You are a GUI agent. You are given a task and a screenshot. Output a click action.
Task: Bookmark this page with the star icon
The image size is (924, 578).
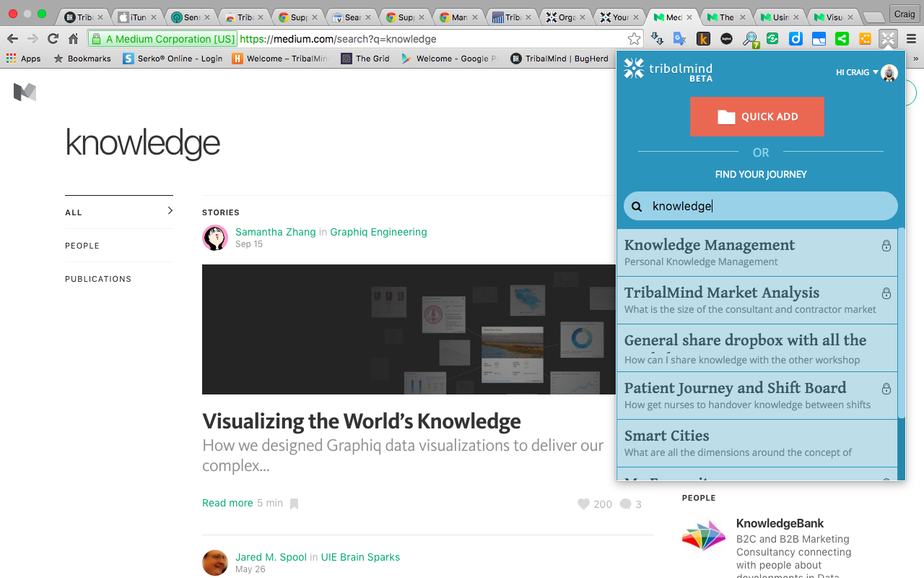(x=634, y=39)
